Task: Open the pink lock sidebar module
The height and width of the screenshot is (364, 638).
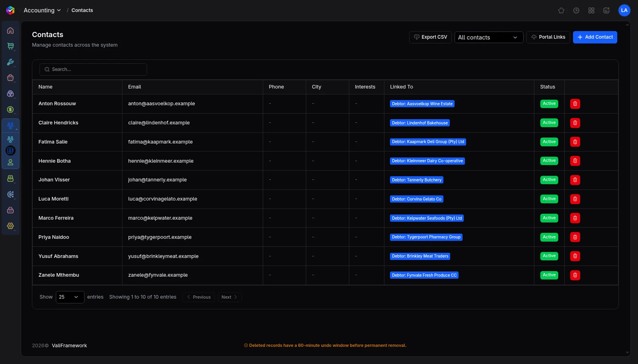Action: click(10, 210)
